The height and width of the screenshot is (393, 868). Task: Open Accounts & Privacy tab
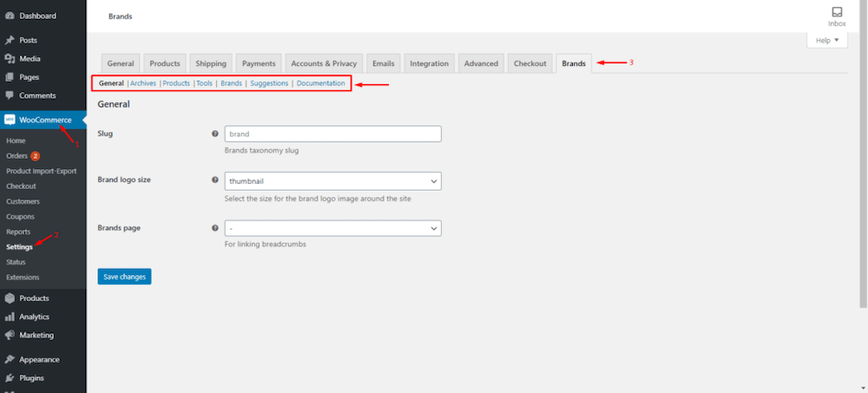324,63
